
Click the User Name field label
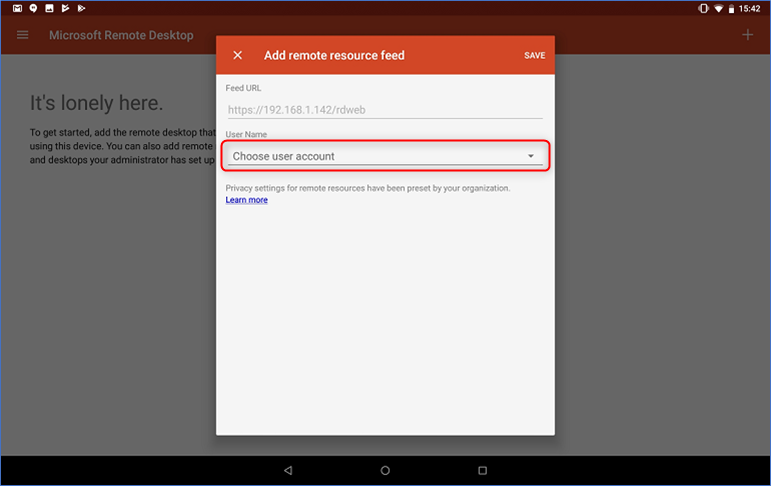pyautogui.click(x=246, y=134)
